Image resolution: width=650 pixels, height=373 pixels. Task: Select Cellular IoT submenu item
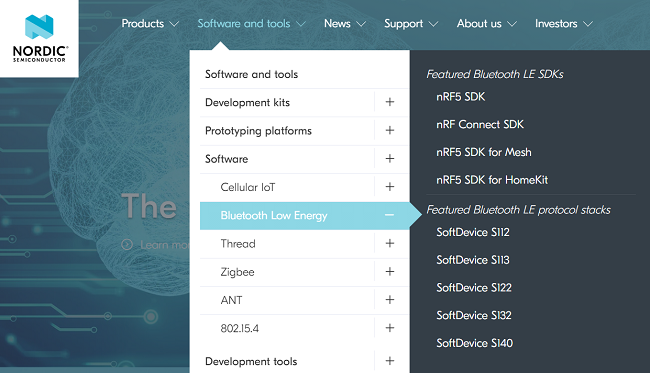[x=247, y=187]
